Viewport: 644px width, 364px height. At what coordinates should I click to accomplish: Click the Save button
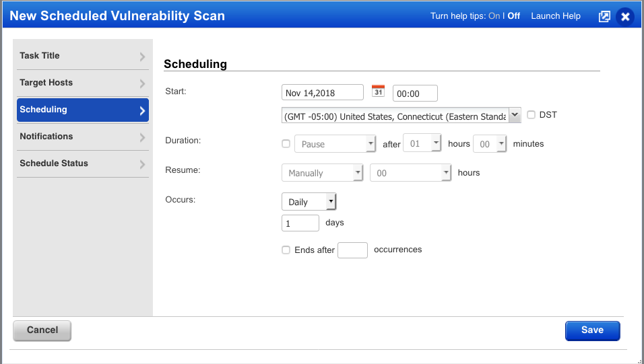coord(592,330)
